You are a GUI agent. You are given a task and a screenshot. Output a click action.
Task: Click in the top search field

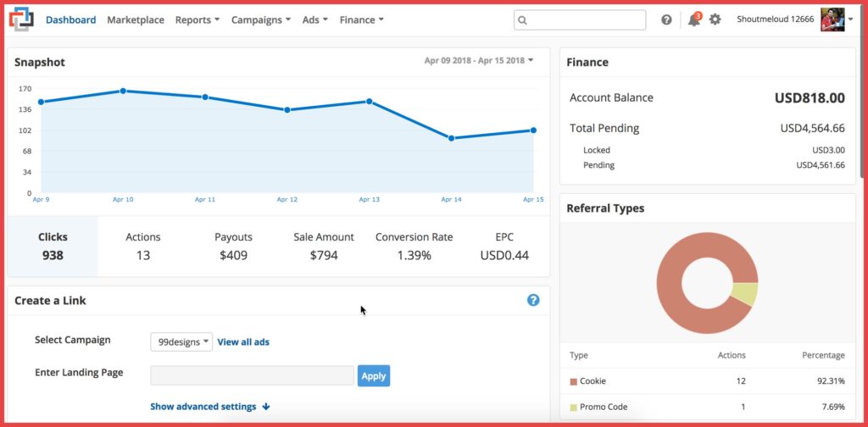coord(580,20)
